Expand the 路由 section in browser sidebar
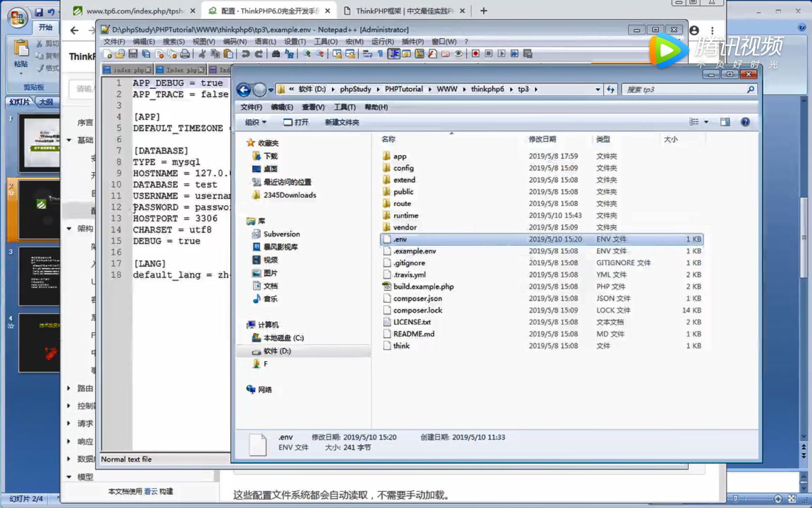The height and width of the screenshot is (508, 812). [69, 388]
